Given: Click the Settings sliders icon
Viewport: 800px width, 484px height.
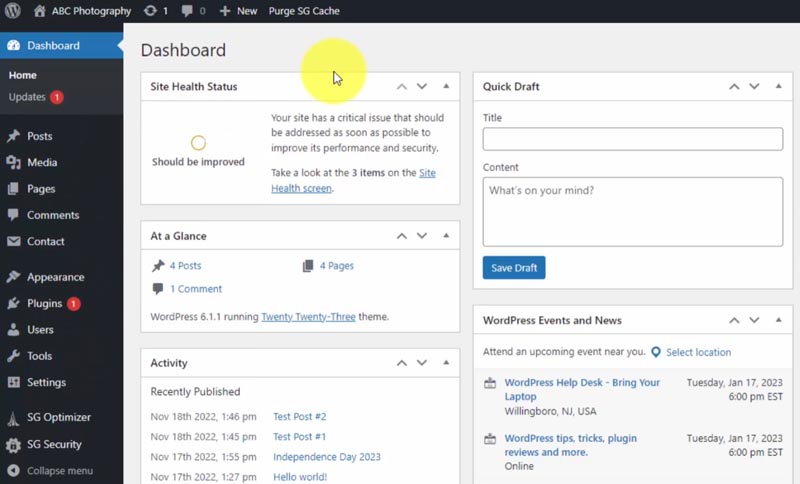Looking at the screenshot, I should [x=14, y=382].
